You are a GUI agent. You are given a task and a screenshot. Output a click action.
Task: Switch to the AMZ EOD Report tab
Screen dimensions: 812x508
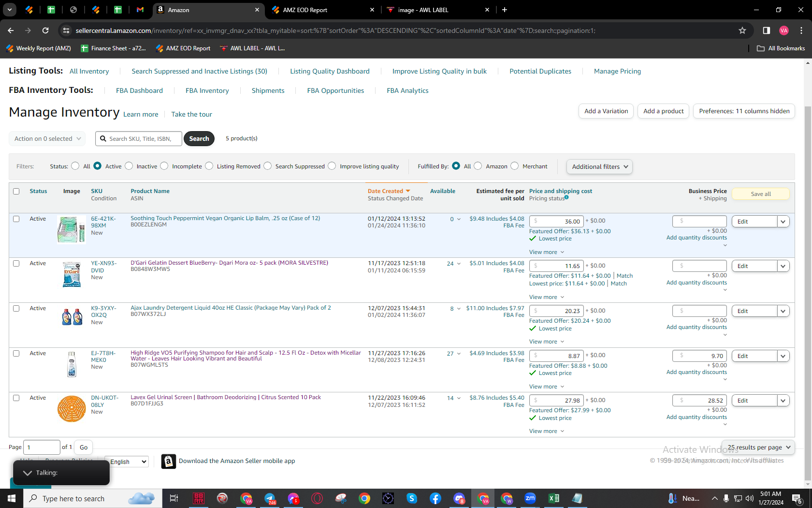coord(323,10)
